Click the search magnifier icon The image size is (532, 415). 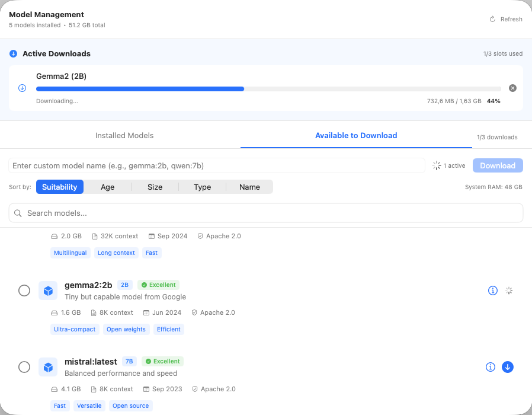18,213
